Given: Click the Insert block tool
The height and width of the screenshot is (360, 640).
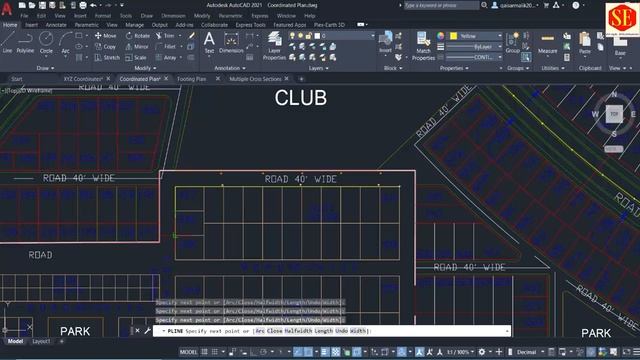Looking at the screenshot, I should point(385,42).
